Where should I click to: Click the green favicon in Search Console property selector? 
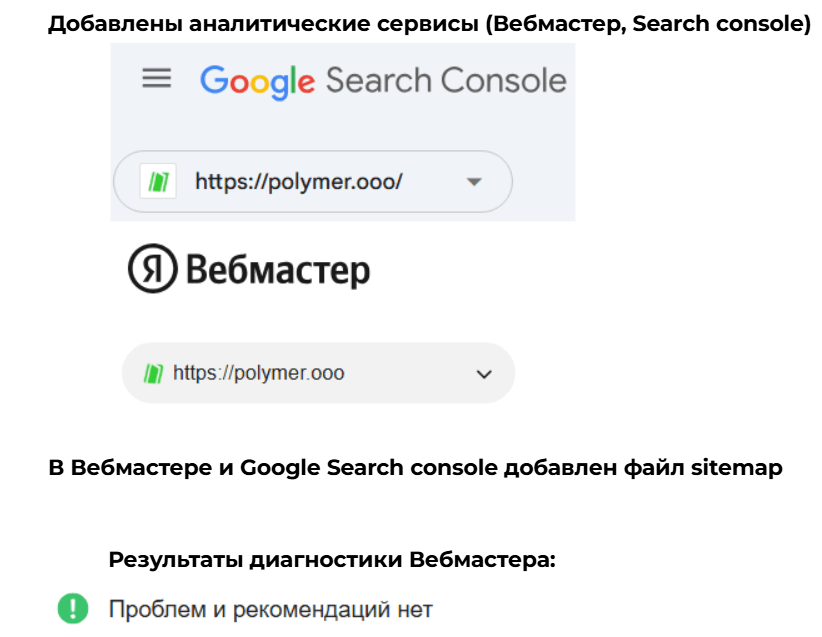(x=158, y=182)
